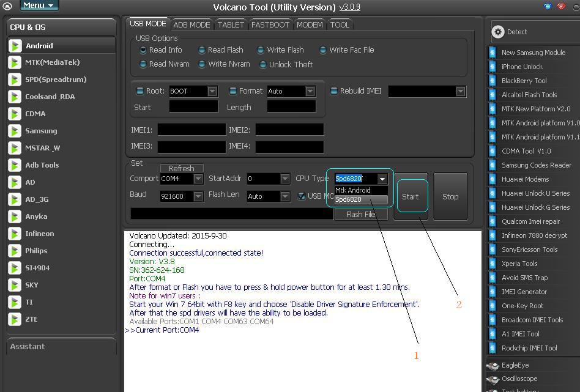This screenshot has width=580, height=392.
Task: Select the Write Nvram radio option
Action: pyautogui.click(x=202, y=64)
